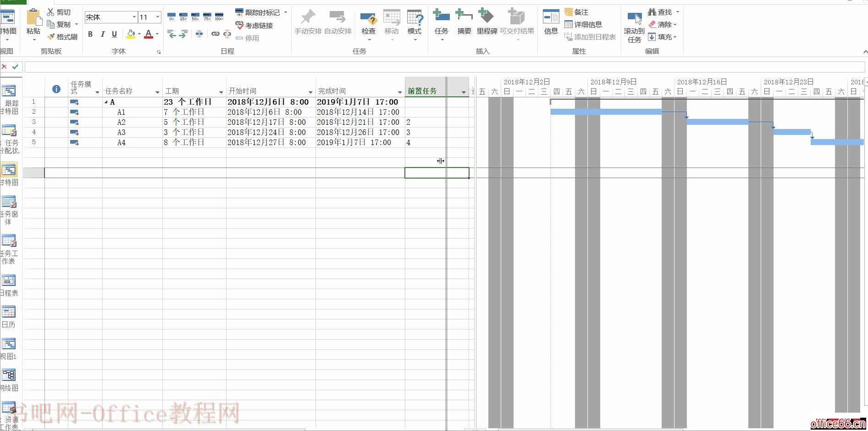Open task Information (信息)
868x431 pixels.
(x=551, y=22)
